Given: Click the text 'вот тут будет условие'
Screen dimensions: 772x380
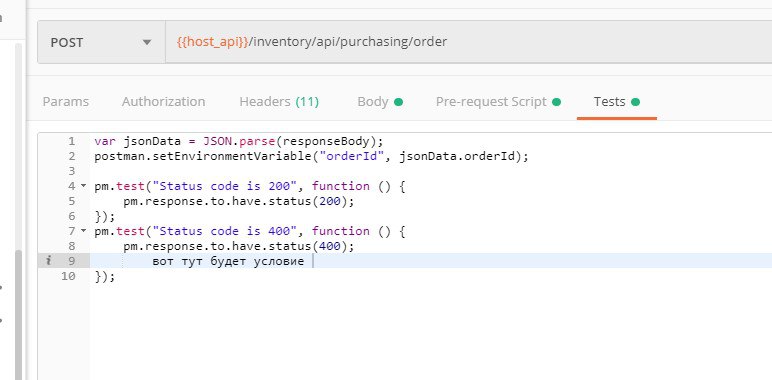Looking at the screenshot, I should pyautogui.click(x=228, y=261).
